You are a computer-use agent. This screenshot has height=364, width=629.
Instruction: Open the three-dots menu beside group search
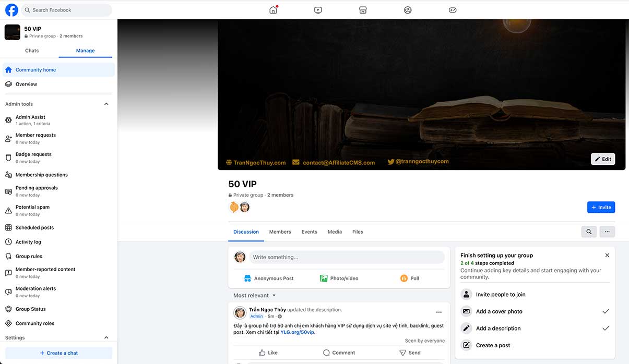click(x=607, y=232)
